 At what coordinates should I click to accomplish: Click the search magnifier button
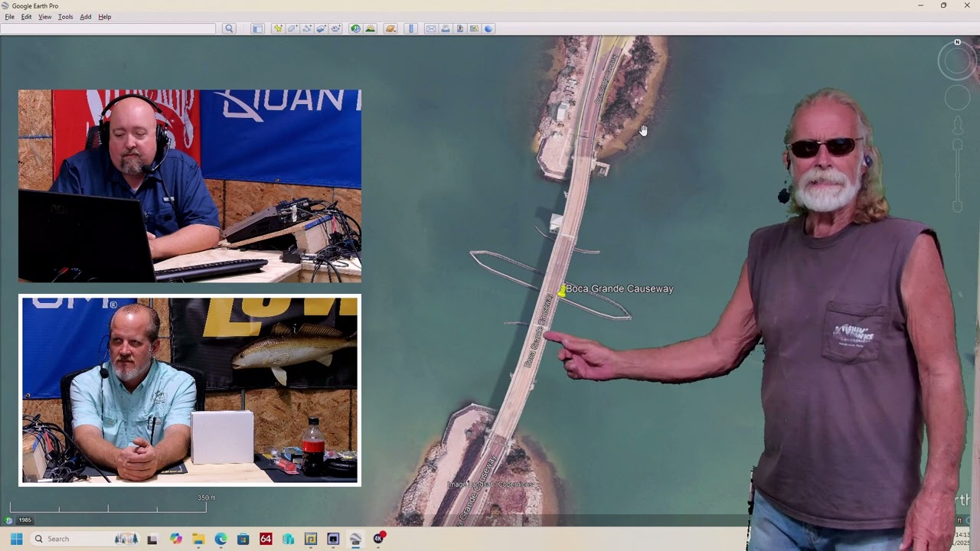229,28
